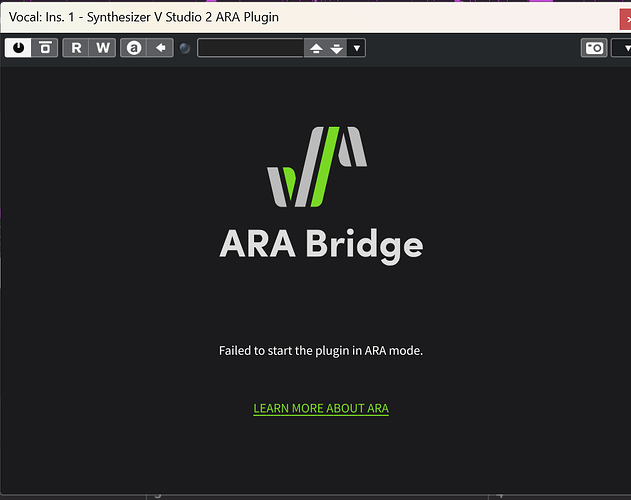Close the Synthesizer V ARA Plugin window
The height and width of the screenshot is (500, 631).
click(x=626, y=19)
